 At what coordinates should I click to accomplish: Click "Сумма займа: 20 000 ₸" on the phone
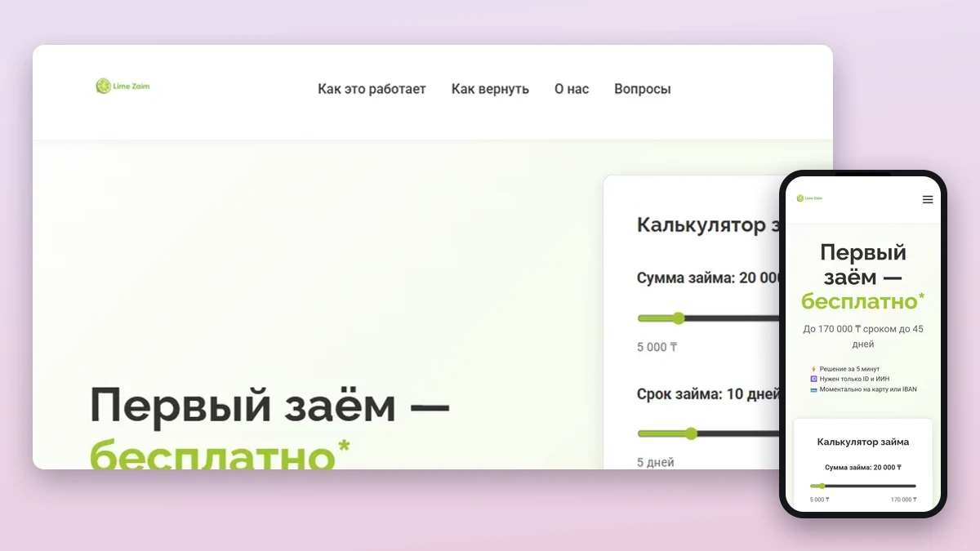(x=863, y=468)
